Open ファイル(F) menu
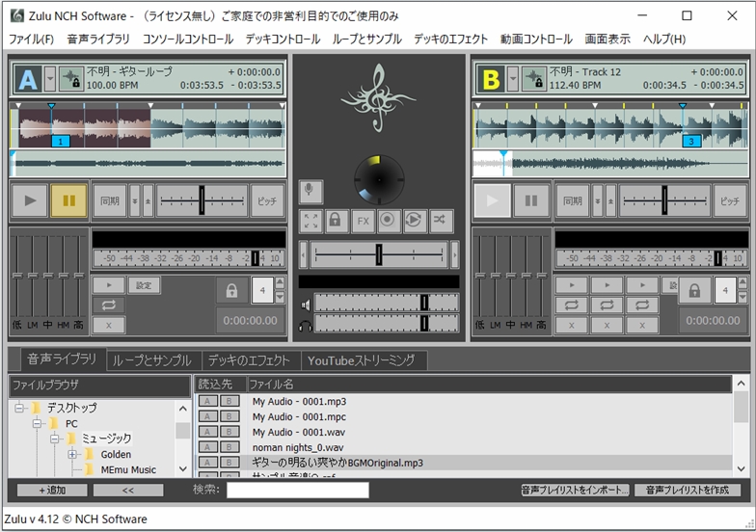 coord(31,39)
